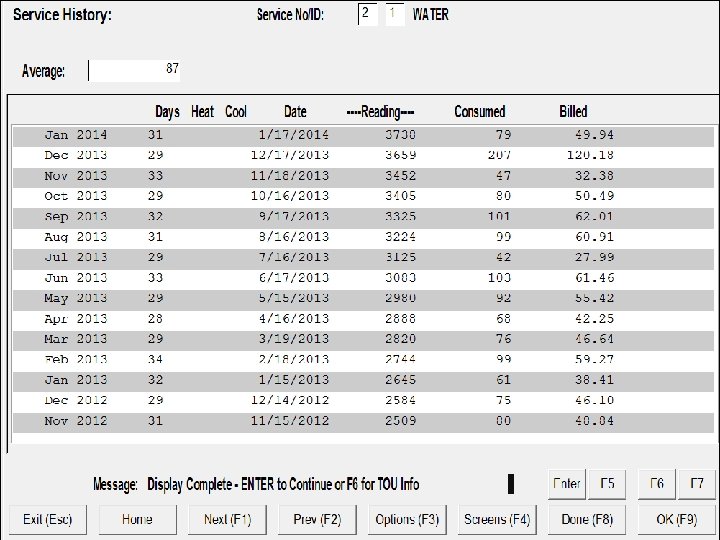
Task: Select the Dec 2013 history row
Action: [363, 156]
